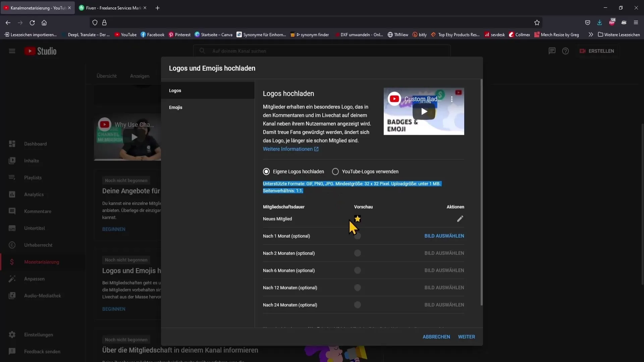This screenshot has height=362, width=644.
Task: Click the edit pencil icon for Neues Mitglied
Action: 460,218
